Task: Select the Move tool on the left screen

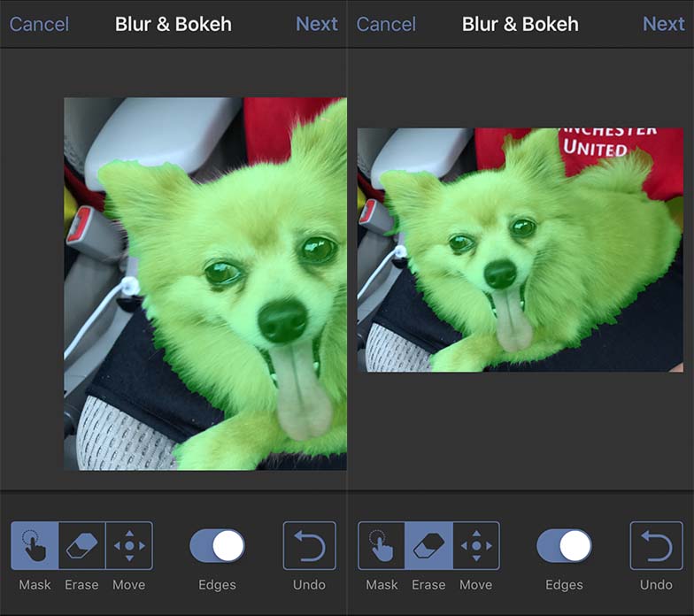Action: coord(129,546)
